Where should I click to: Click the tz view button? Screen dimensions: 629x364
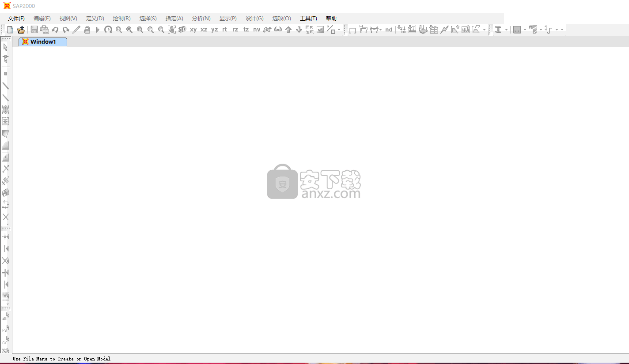click(246, 30)
